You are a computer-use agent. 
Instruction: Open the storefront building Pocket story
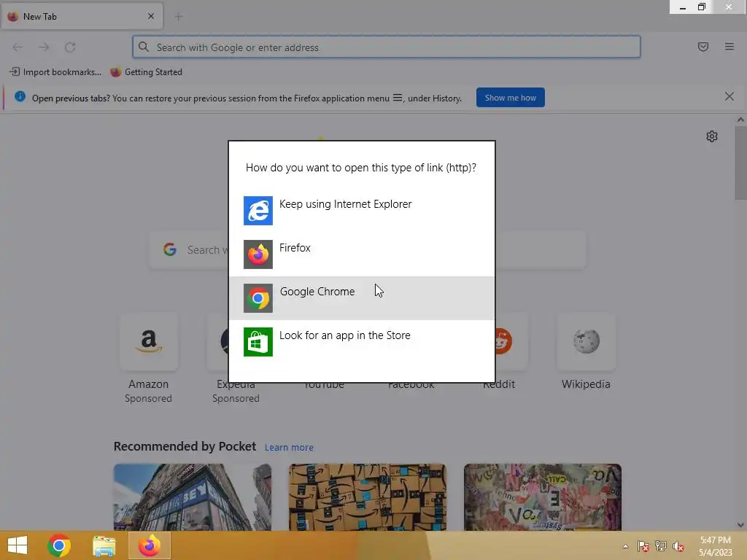(193, 497)
